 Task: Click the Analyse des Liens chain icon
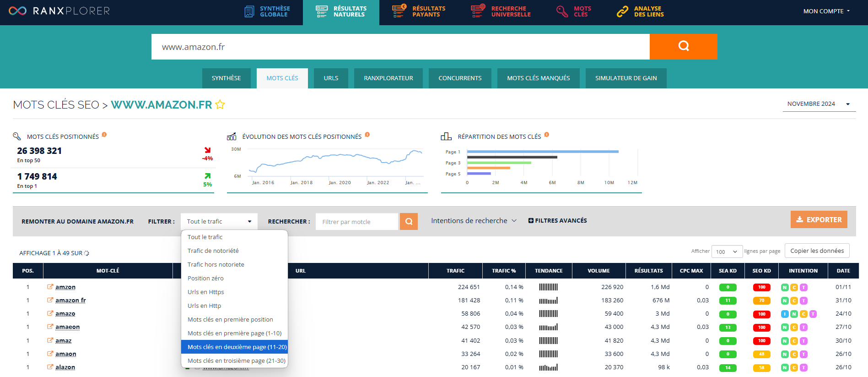(622, 11)
